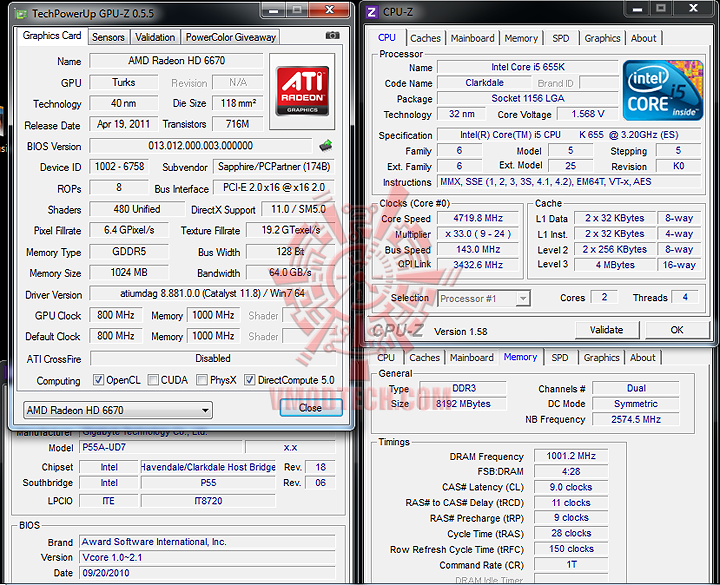Toggle the DirectCompute 5.0 checkbox

pos(249,380)
